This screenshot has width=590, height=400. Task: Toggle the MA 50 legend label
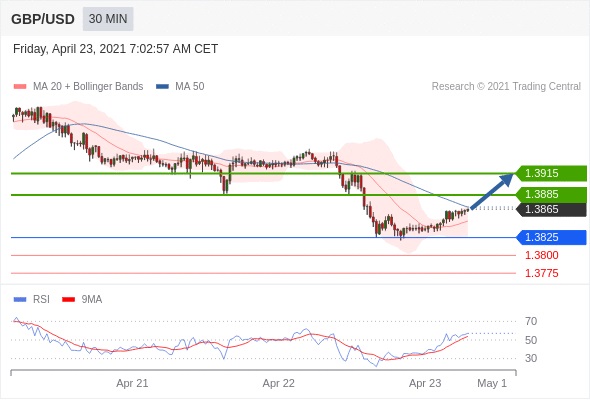coord(190,87)
